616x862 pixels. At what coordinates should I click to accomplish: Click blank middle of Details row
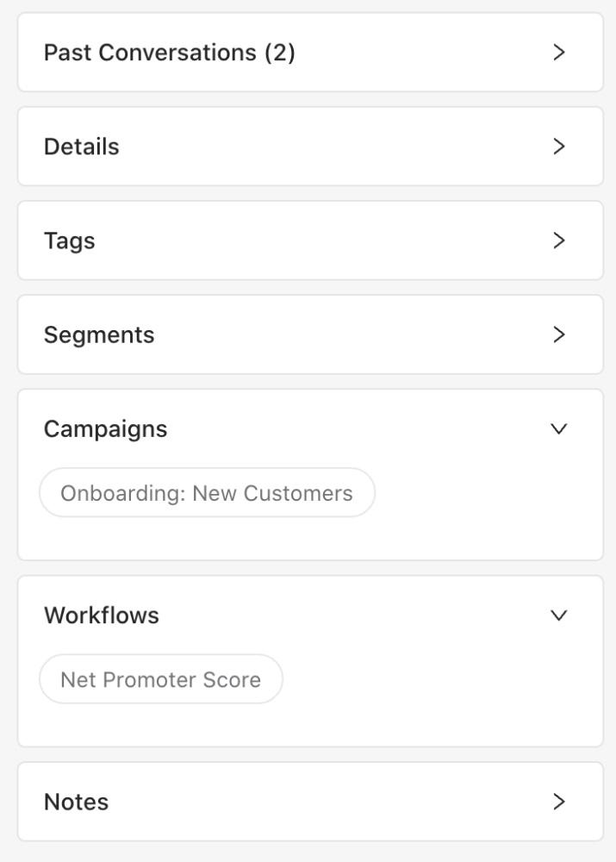tap(330, 147)
